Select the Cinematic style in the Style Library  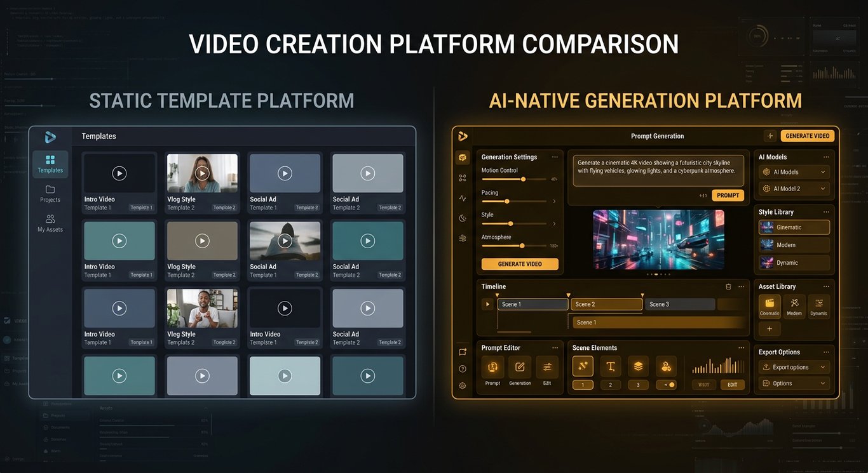794,227
